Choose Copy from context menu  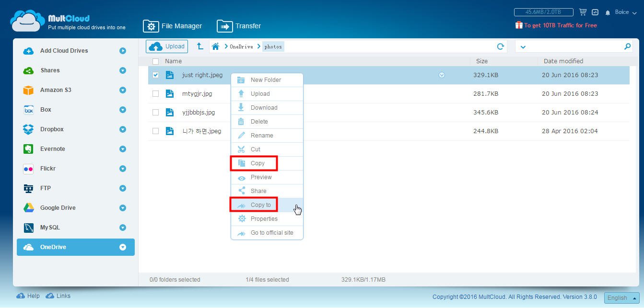[x=267, y=163]
